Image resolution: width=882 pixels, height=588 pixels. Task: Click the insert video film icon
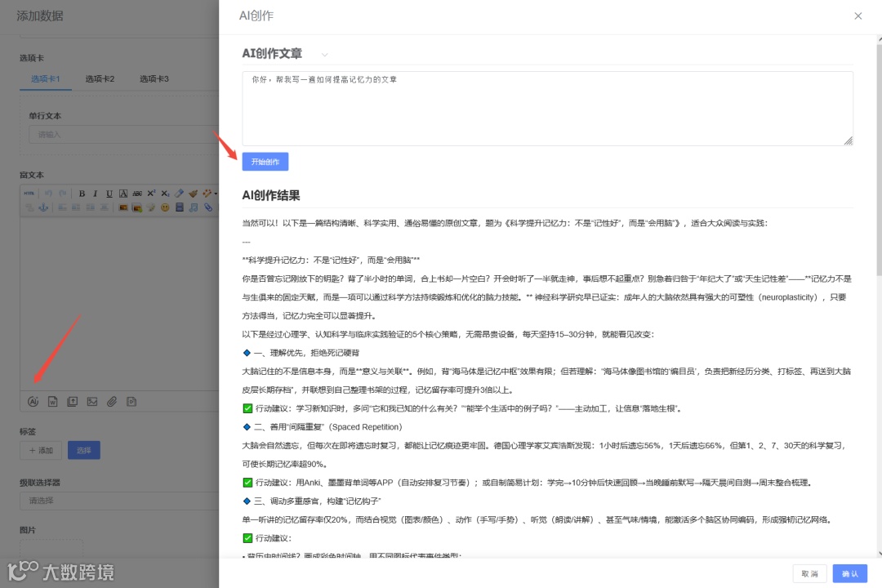(x=180, y=207)
